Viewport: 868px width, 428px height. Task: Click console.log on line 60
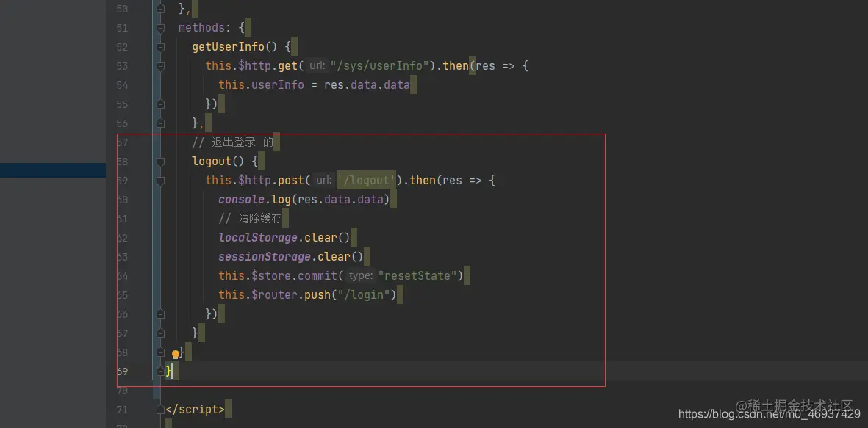pyautogui.click(x=254, y=199)
